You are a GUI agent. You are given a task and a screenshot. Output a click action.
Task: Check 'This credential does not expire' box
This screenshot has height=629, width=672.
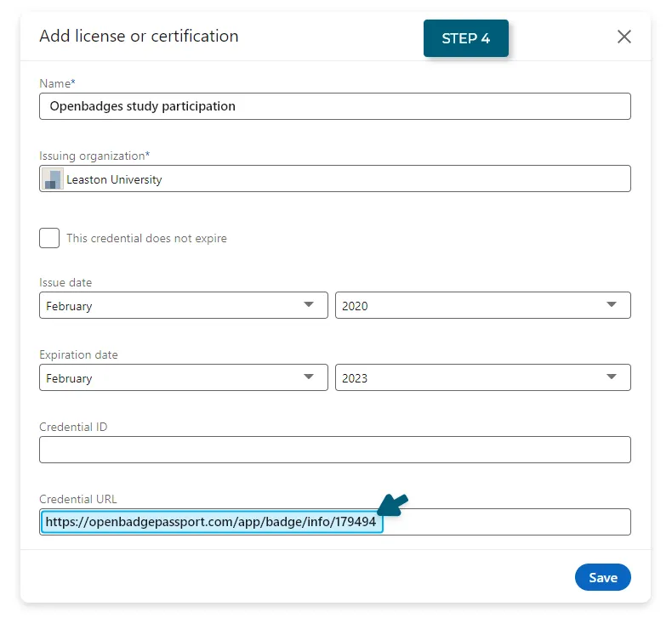[49, 238]
